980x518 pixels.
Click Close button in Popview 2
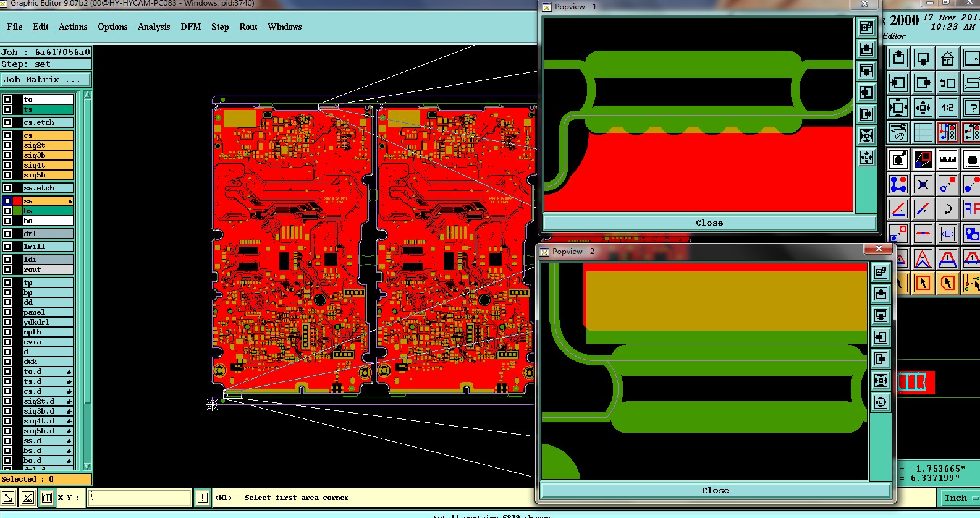[x=716, y=490]
